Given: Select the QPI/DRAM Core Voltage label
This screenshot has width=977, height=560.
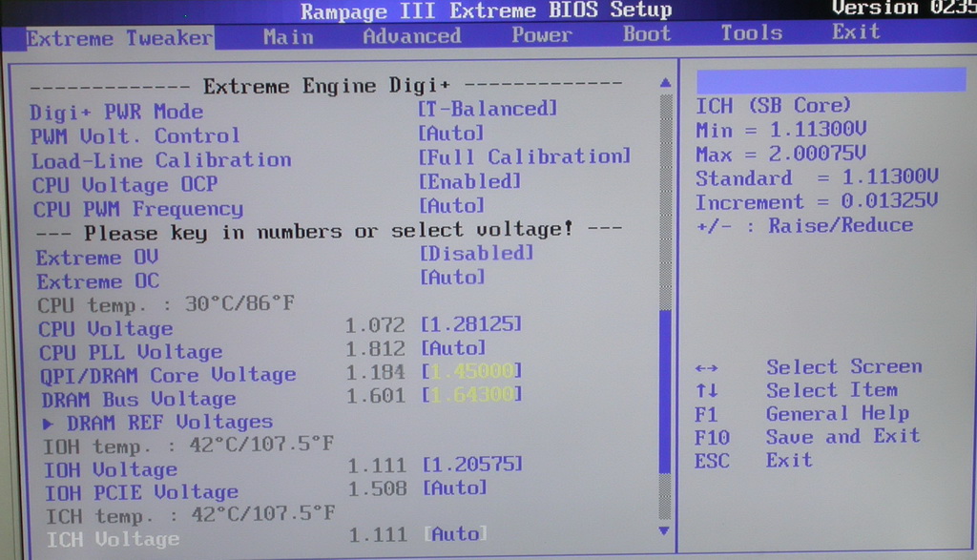Looking at the screenshot, I should click(x=168, y=376).
